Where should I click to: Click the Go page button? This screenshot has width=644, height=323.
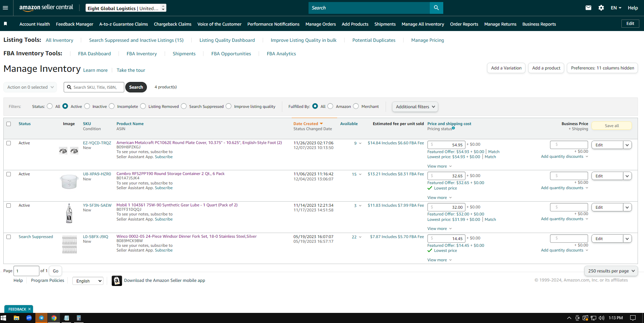coord(56,271)
